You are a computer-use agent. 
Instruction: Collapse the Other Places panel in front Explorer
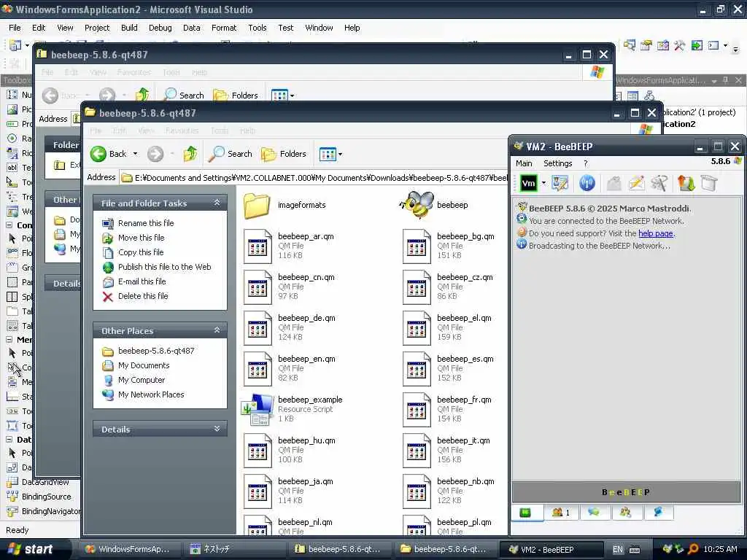pyautogui.click(x=217, y=330)
